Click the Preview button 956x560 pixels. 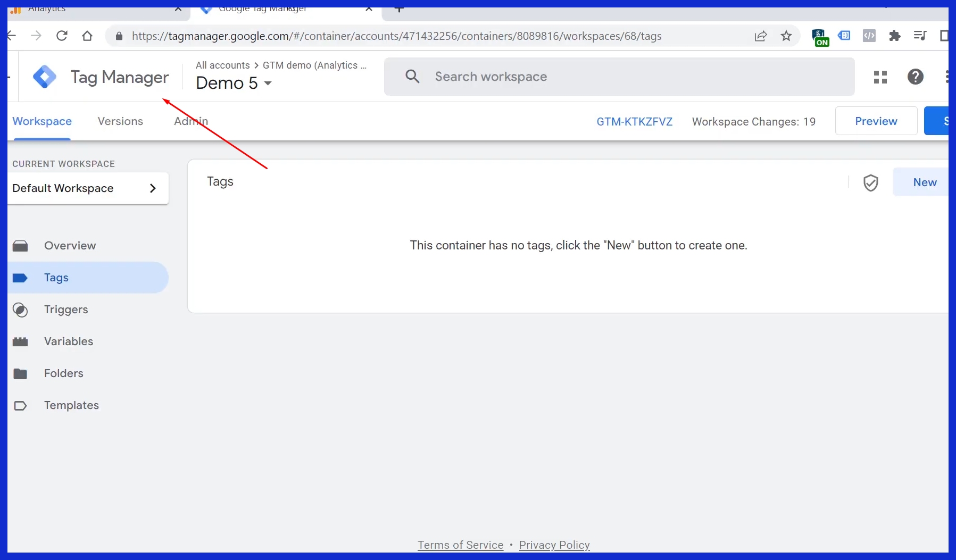click(x=876, y=121)
